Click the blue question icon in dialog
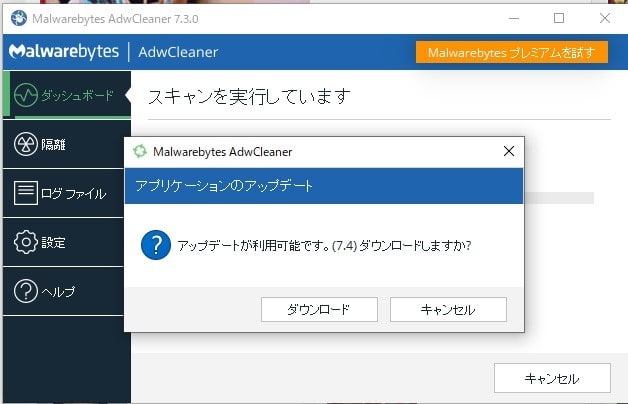 [x=156, y=245]
